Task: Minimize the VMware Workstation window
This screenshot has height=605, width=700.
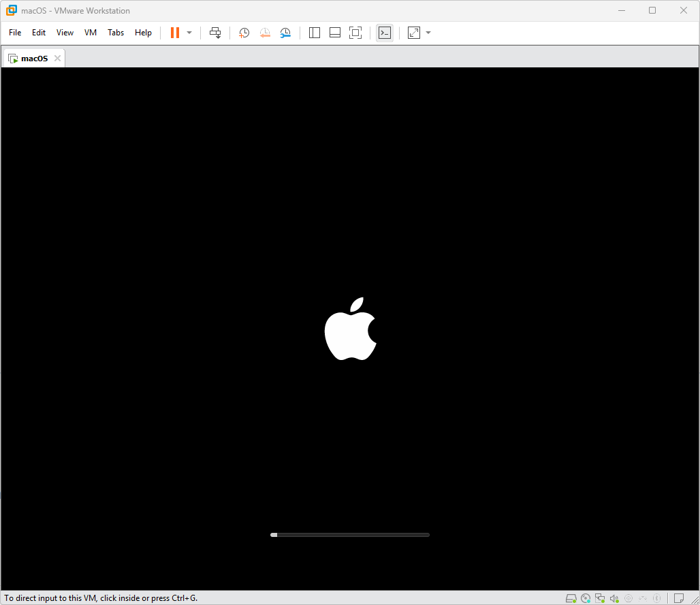Action: (622, 10)
